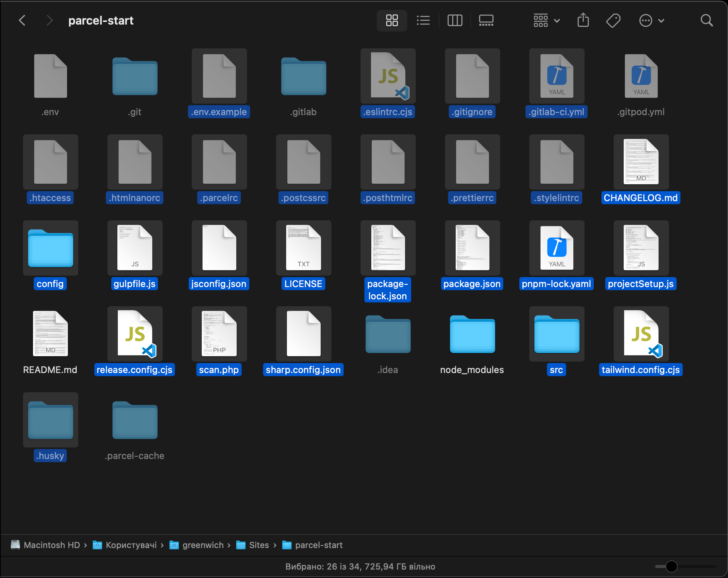Select the src folder icon
728x578 pixels.
557,334
